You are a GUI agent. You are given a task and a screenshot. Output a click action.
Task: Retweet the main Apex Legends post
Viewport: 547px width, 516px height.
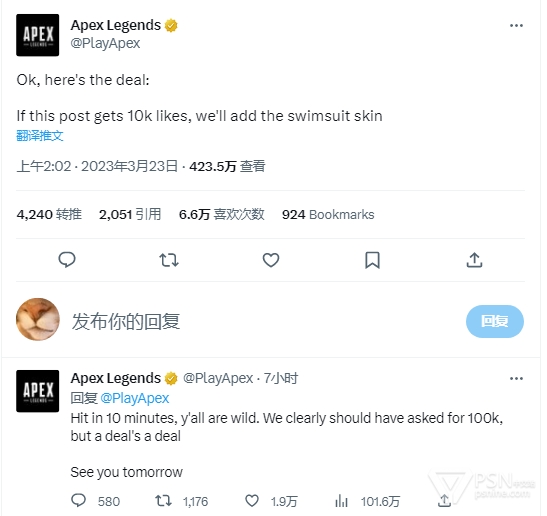point(169,260)
